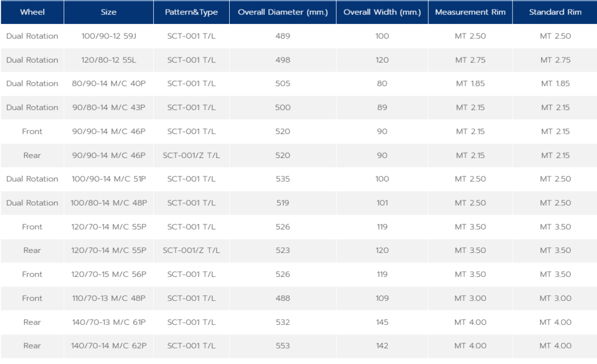
Task: Click the Wheel column header
Action: 32,12
